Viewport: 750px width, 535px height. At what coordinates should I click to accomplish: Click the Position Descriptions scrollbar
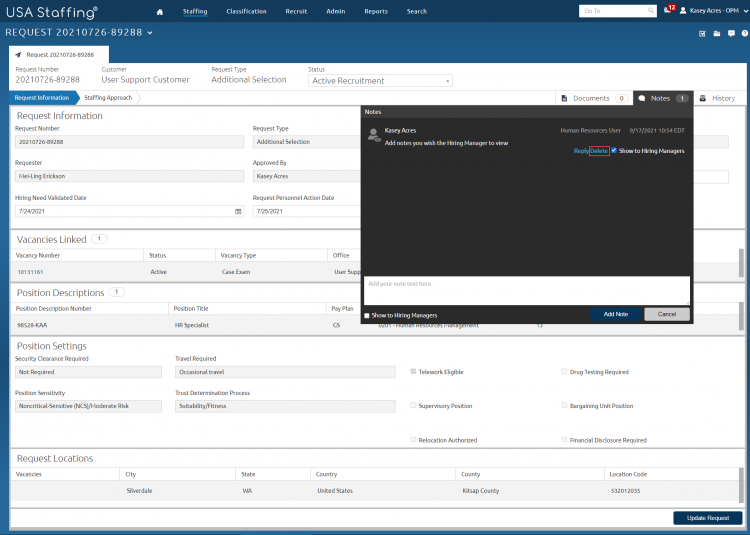741,316
